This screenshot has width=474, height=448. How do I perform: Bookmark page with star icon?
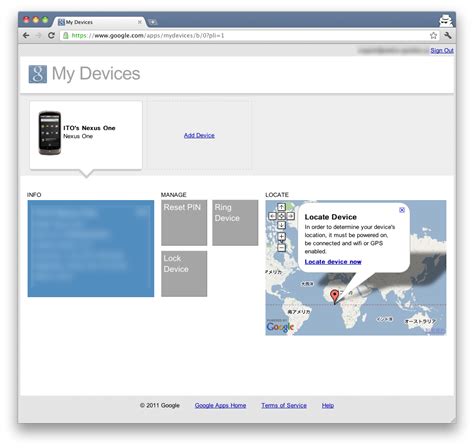433,35
